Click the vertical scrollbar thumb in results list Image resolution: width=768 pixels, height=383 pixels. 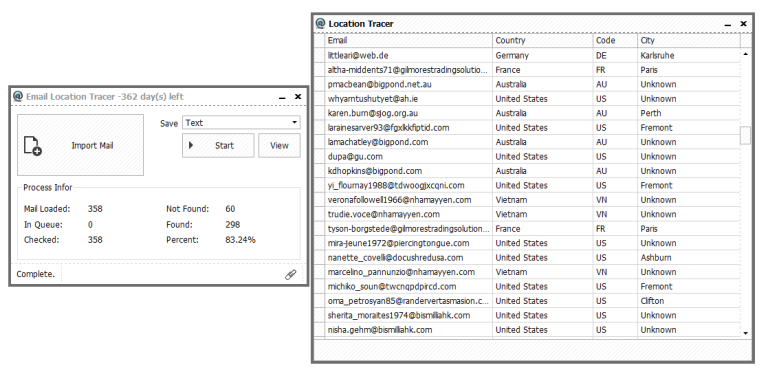745,136
